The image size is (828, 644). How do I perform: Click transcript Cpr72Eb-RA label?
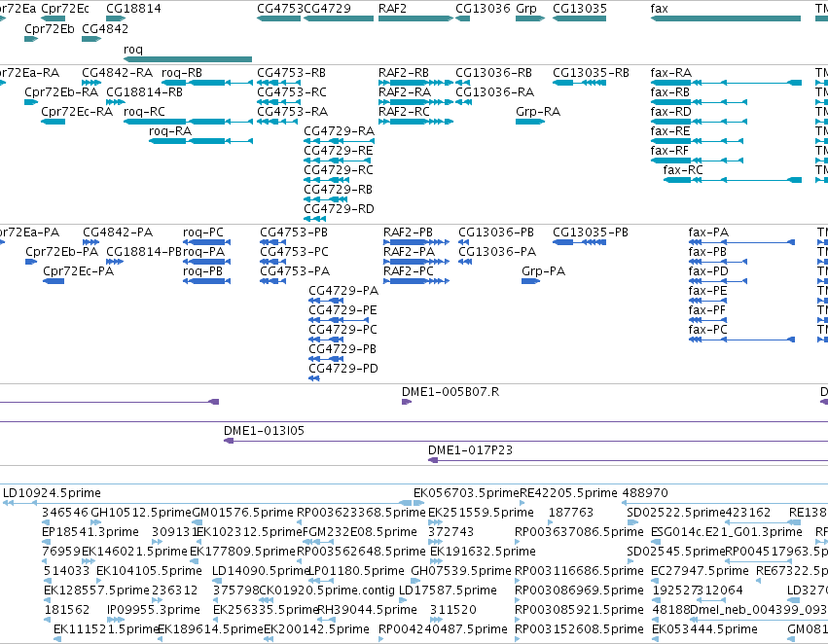tap(61, 92)
